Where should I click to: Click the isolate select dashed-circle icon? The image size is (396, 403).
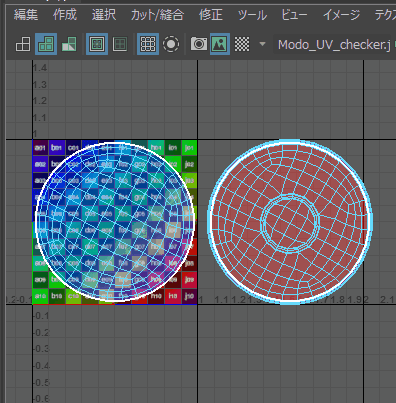171,44
